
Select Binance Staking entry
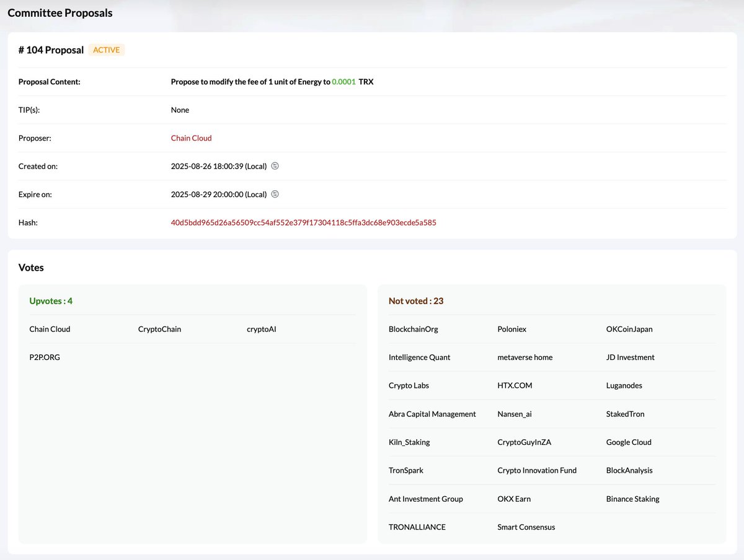tap(632, 499)
